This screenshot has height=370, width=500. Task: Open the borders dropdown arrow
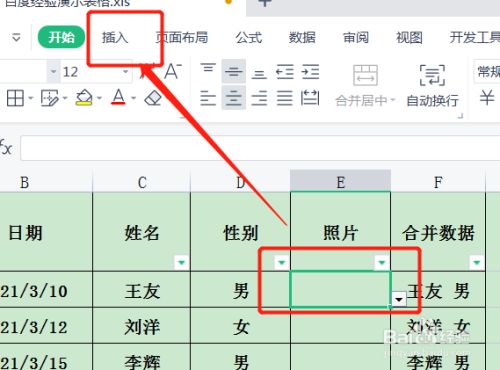(31, 98)
